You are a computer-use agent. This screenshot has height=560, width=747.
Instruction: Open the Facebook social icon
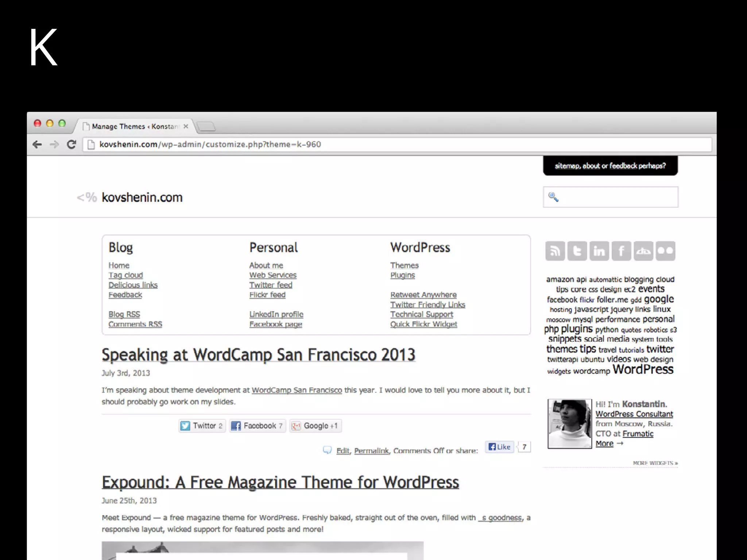621,251
